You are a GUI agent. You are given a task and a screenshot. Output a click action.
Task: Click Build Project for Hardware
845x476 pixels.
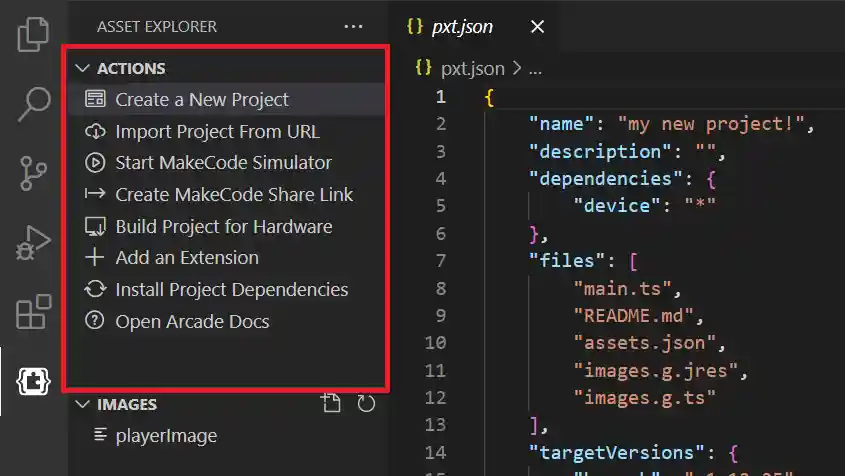225,226
